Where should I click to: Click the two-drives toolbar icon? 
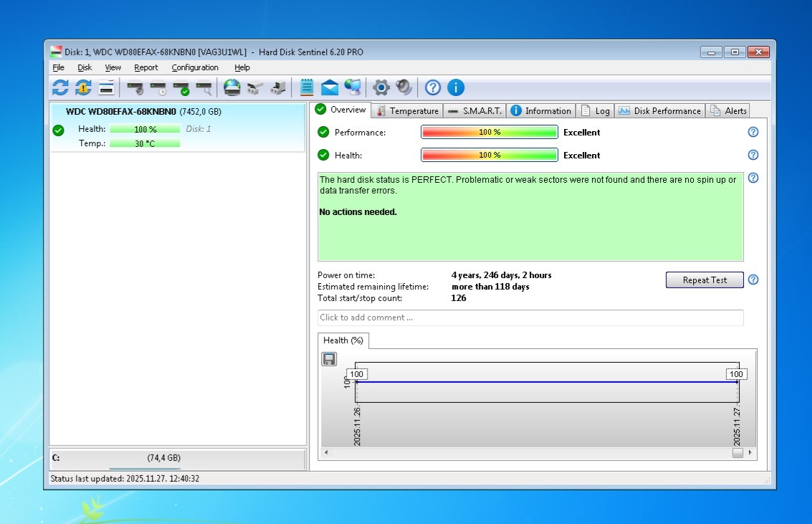coord(255,88)
